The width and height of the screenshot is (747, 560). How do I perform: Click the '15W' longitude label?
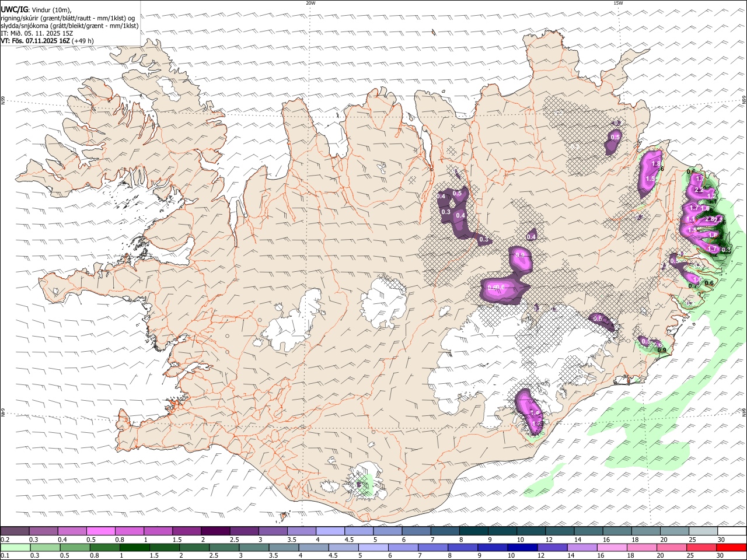click(x=618, y=3)
